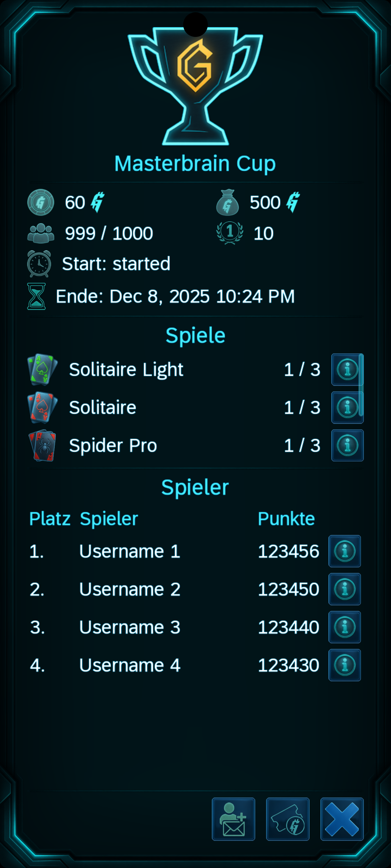Select the Solitaire Light card icon
The height and width of the screenshot is (868, 391).
pos(42,370)
